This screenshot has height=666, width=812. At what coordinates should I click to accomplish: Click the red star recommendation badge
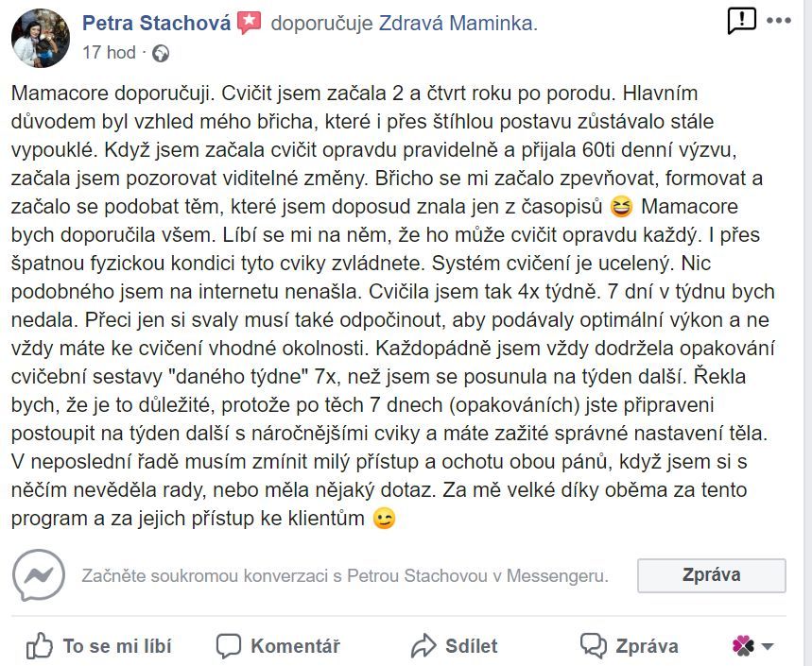(250, 24)
